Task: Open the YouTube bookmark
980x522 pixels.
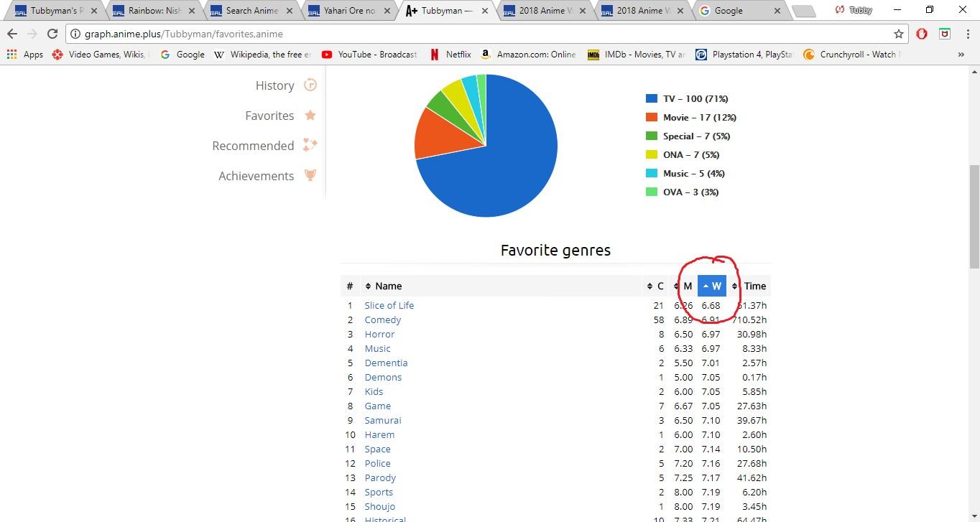Action: tap(369, 55)
